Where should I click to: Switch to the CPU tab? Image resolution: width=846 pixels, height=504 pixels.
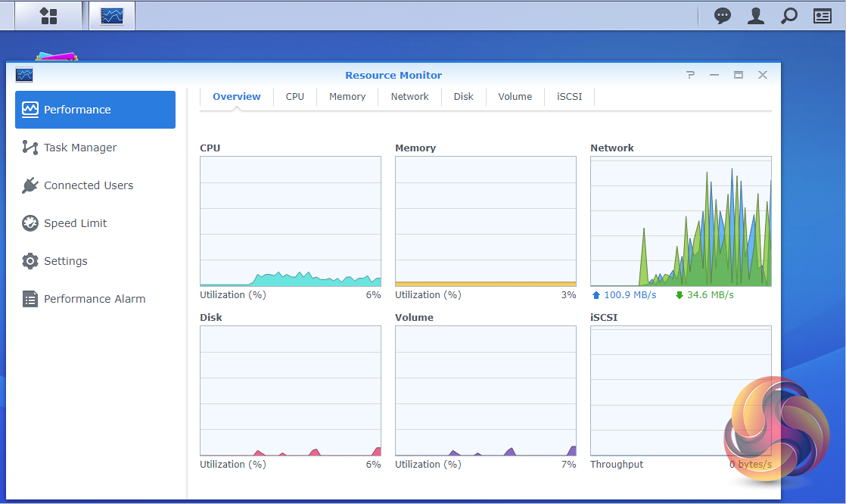coord(294,97)
